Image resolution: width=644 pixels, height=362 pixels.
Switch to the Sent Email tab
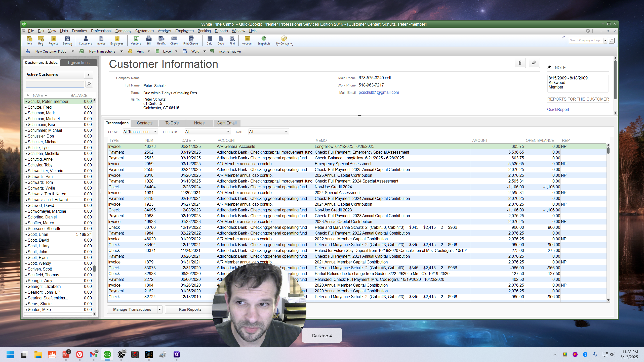(227, 123)
